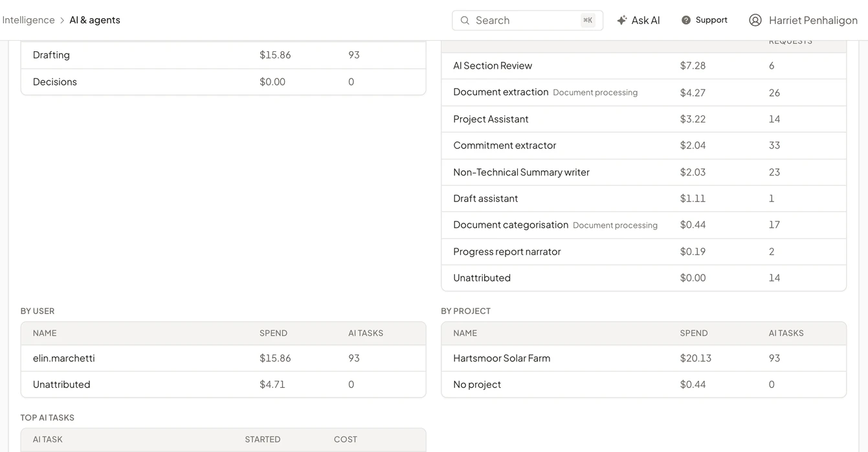Click the Document processing tag beside Document extraction

coord(595,93)
